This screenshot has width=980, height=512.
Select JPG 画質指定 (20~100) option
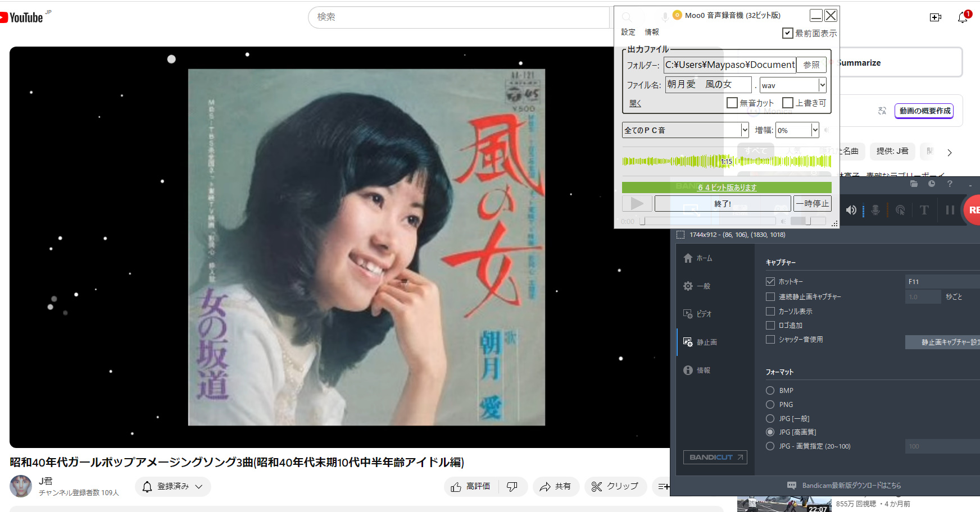(x=770, y=446)
